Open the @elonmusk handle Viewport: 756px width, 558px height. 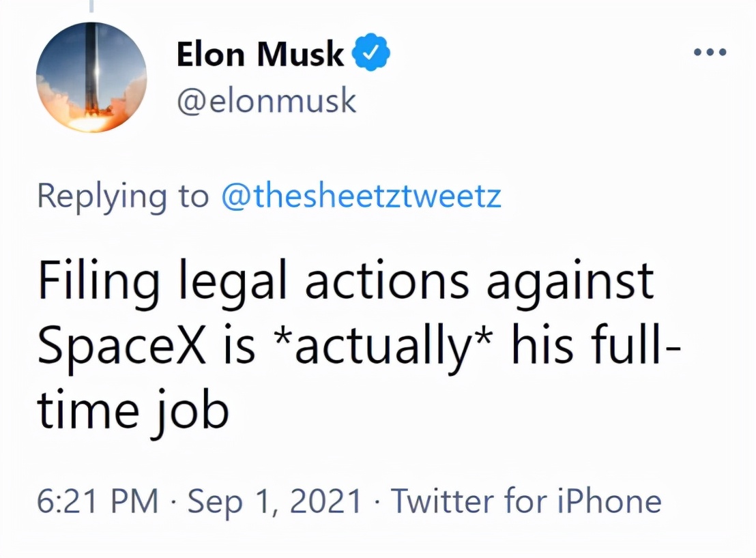pos(266,101)
